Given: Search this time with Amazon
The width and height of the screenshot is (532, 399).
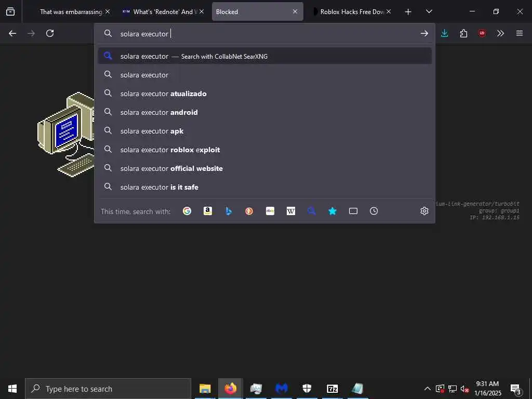Looking at the screenshot, I should point(208,211).
